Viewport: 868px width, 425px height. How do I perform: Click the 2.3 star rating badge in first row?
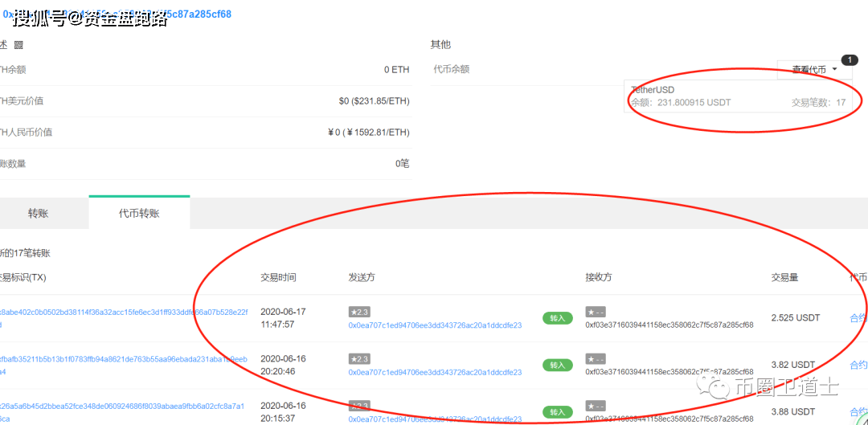(x=359, y=312)
